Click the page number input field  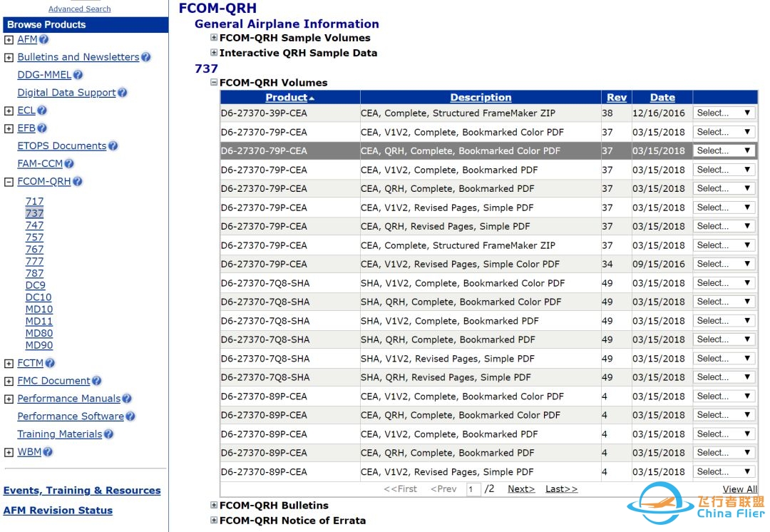pyautogui.click(x=473, y=489)
